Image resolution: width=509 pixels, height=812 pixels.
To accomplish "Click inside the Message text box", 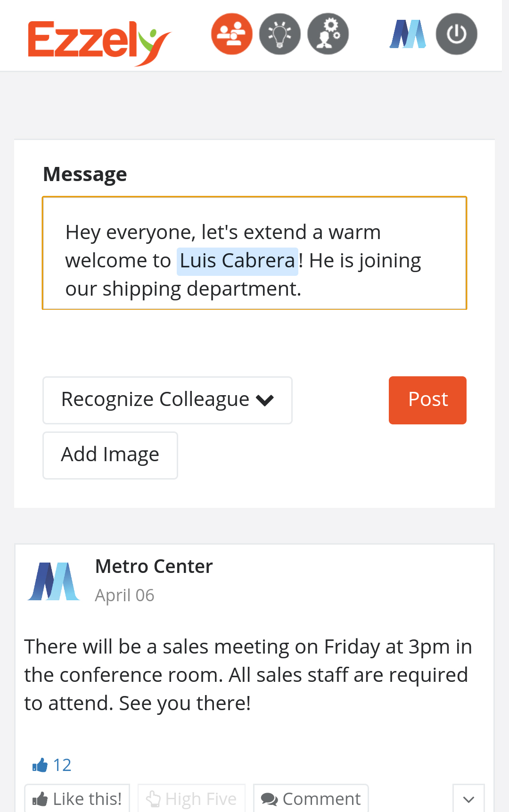I will [254, 253].
